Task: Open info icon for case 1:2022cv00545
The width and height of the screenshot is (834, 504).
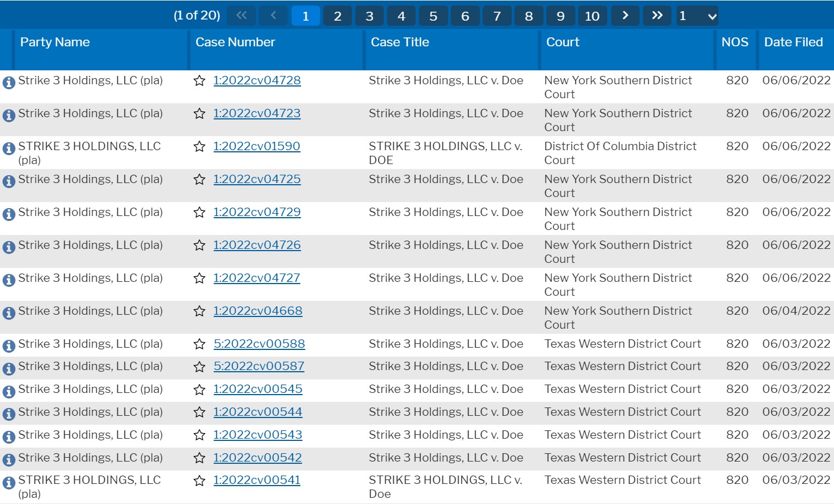Action: [9, 391]
